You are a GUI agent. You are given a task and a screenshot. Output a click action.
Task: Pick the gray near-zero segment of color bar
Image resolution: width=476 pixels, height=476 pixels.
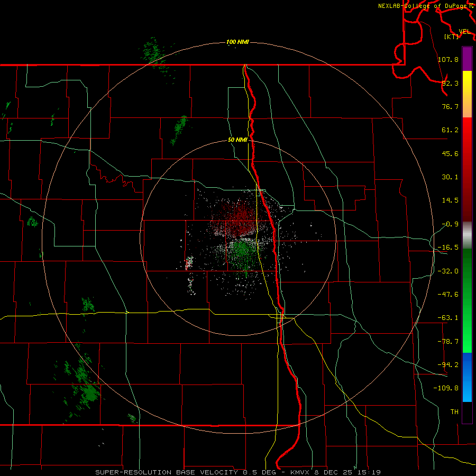(467, 235)
